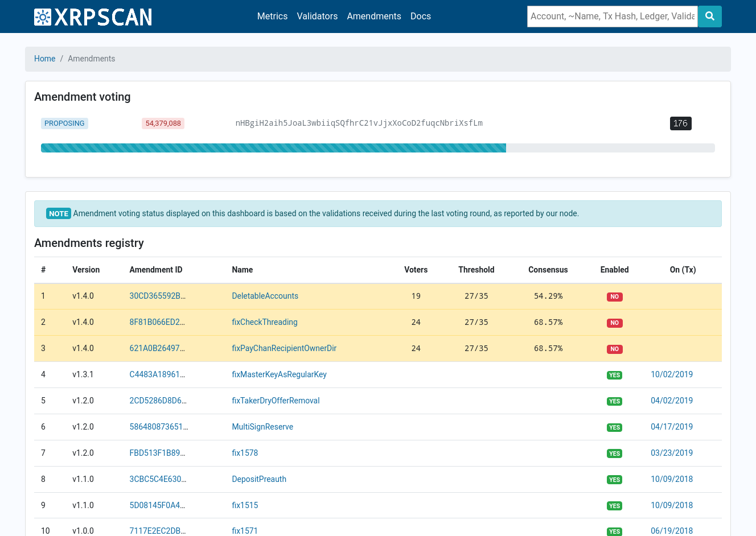The image size is (756, 536).
Task: Click the NO badge for fixCheckThreading
Action: (614, 323)
